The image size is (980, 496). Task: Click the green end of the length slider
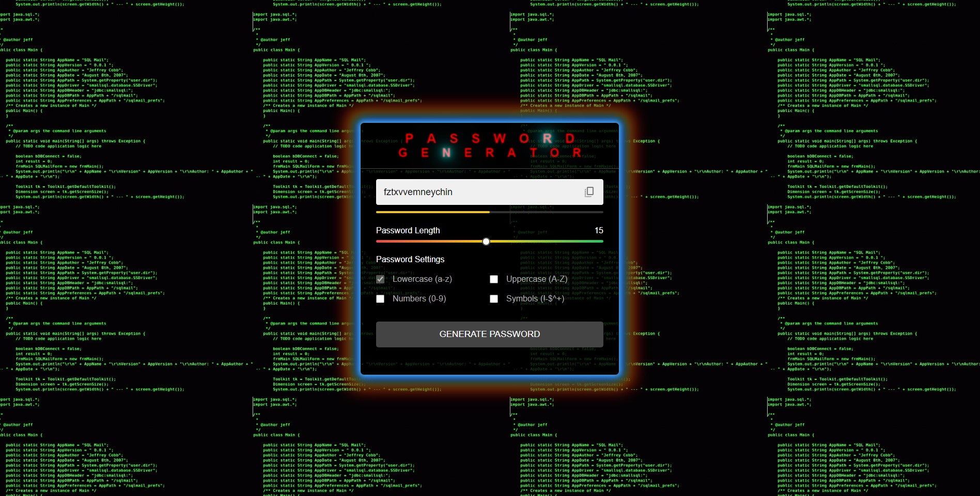point(600,241)
